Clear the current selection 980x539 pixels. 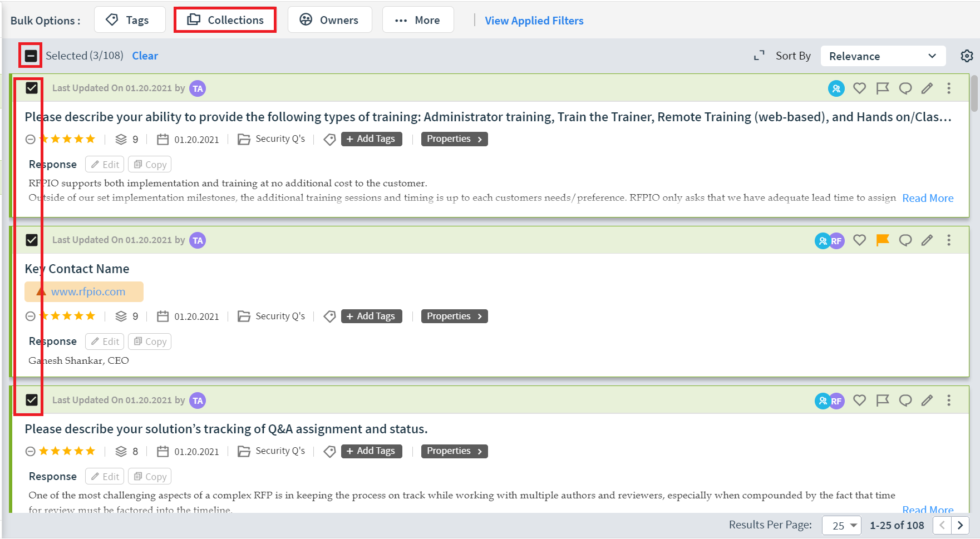tap(145, 56)
